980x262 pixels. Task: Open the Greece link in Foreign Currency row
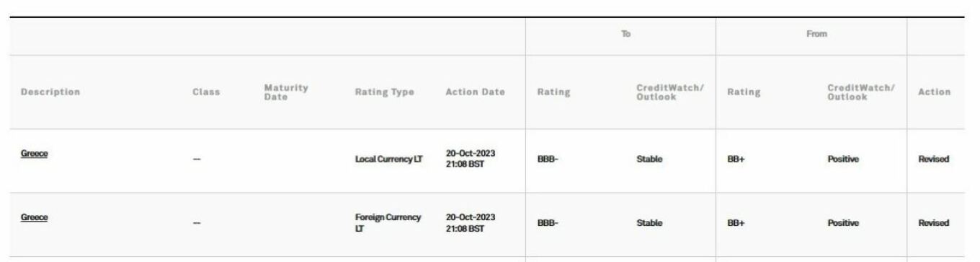point(33,217)
